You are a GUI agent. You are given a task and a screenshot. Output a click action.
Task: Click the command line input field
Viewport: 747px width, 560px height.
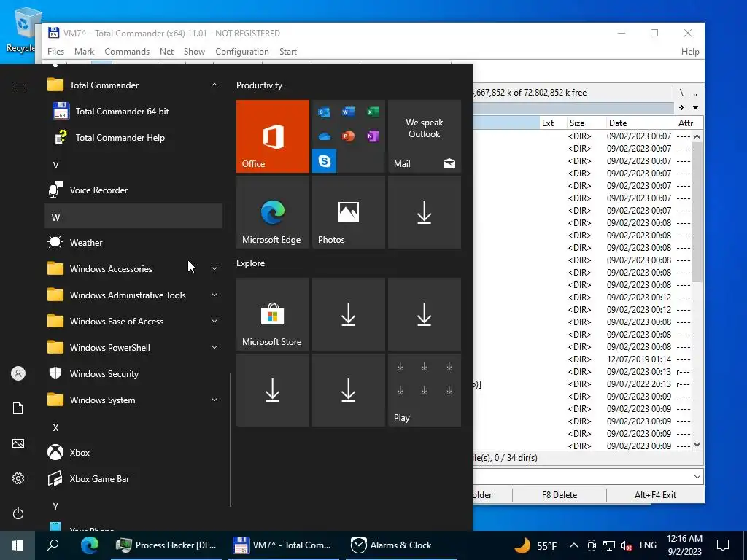point(582,476)
